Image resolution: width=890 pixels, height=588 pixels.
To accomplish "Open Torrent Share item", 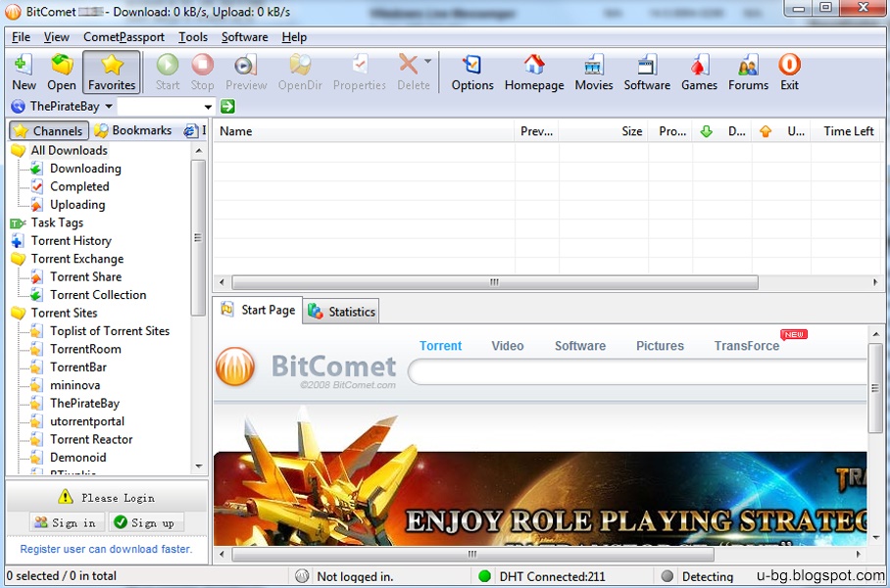I will tap(85, 277).
